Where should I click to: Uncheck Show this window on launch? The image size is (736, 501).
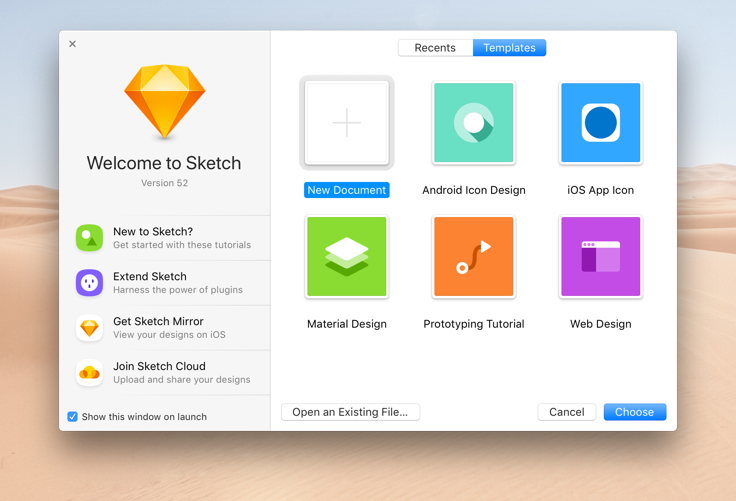pyautogui.click(x=73, y=417)
